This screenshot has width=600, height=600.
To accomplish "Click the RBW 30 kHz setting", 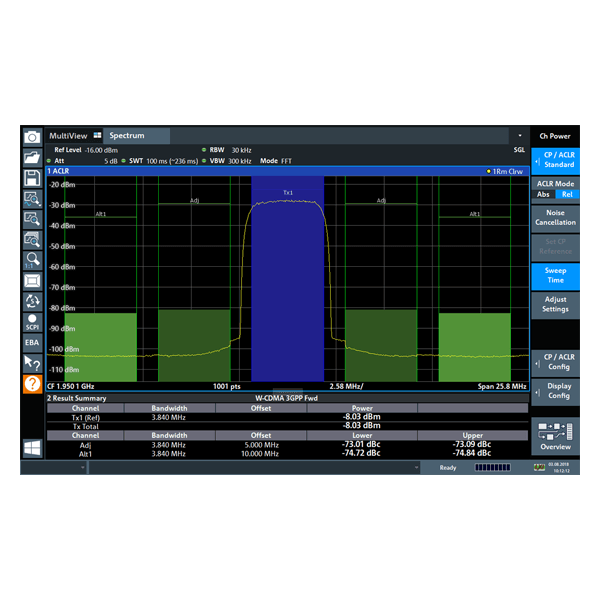I will pyautogui.click(x=227, y=150).
